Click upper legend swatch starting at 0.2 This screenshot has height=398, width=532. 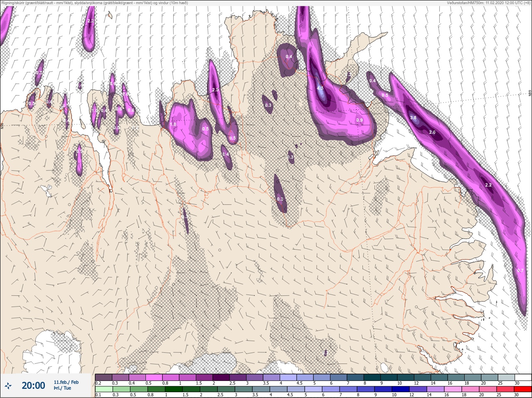[x=103, y=378]
